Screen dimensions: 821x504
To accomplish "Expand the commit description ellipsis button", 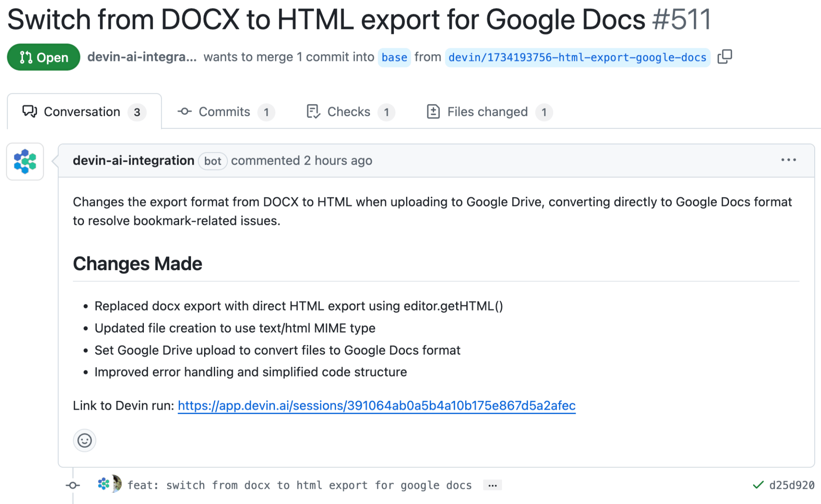I will click(493, 485).
